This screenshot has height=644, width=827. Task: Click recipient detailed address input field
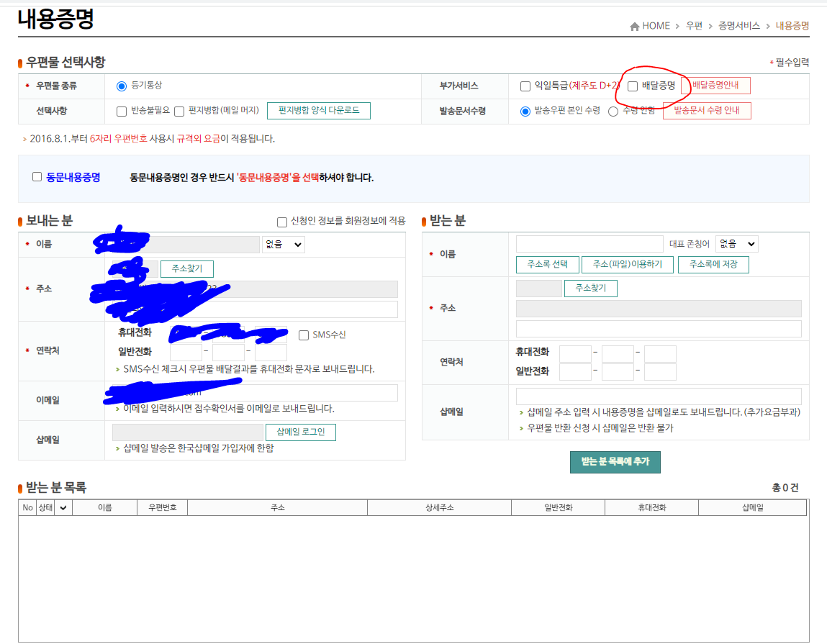coord(659,329)
